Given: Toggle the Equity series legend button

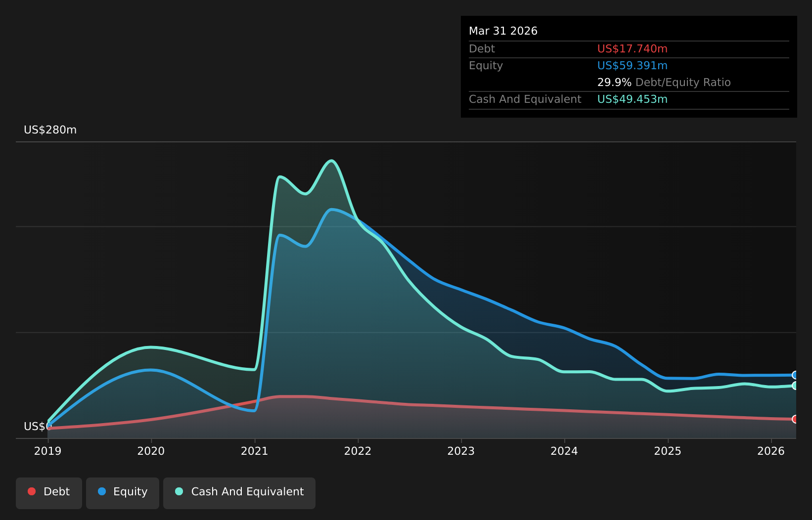Looking at the screenshot, I should point(123,493).
